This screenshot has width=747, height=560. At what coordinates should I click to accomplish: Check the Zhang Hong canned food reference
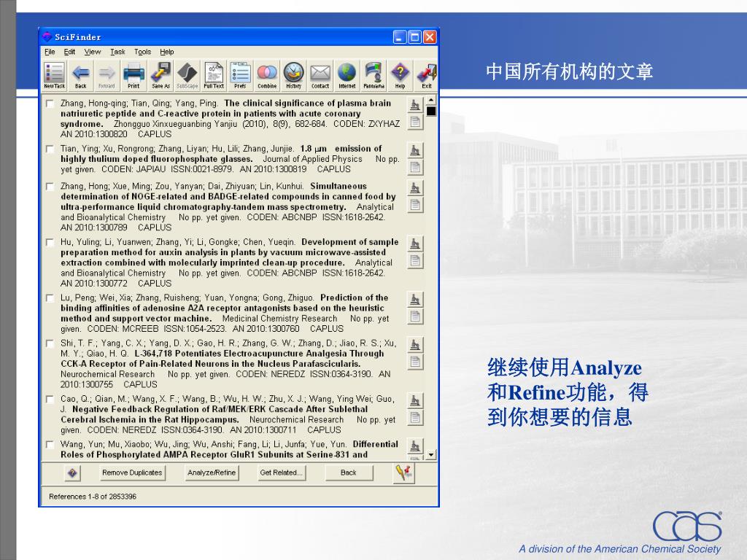coord(50,187)
